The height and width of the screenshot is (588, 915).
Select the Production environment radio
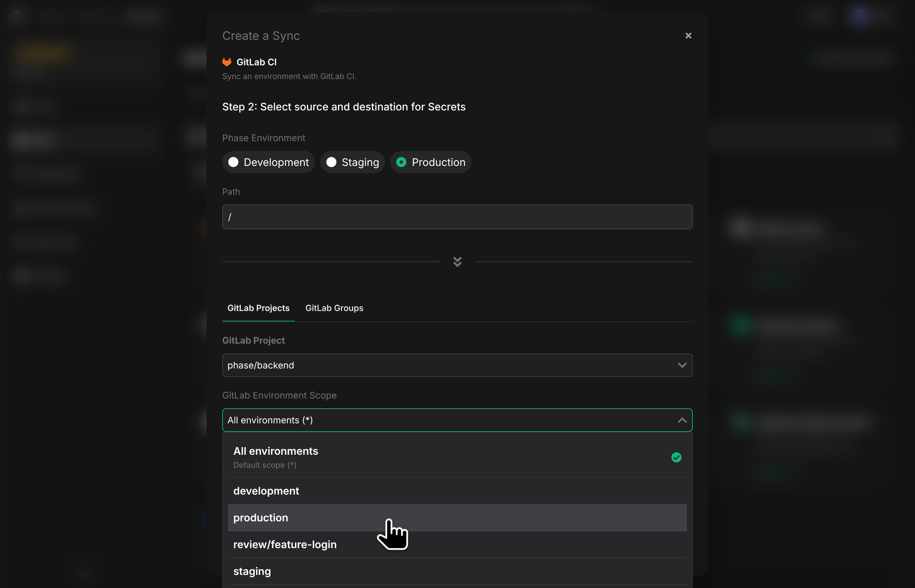pos(431,162)
